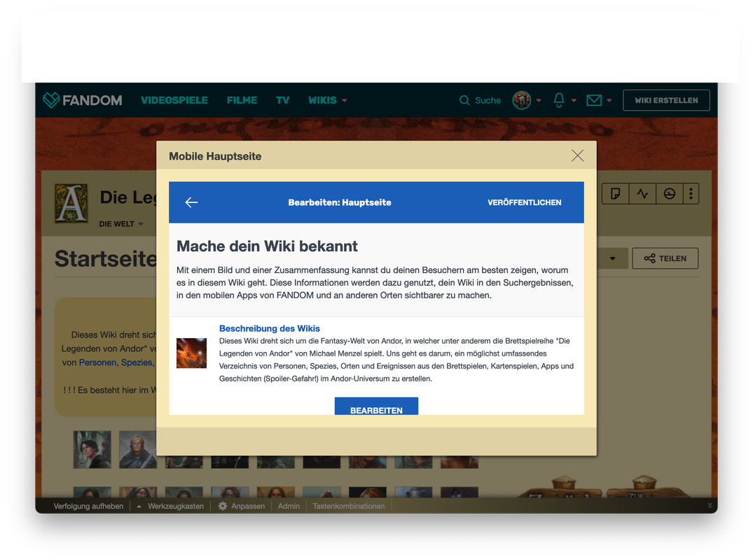Open the three-dot more menu
This screenshot has height=560, width=753.
click(x=691, y=193)
